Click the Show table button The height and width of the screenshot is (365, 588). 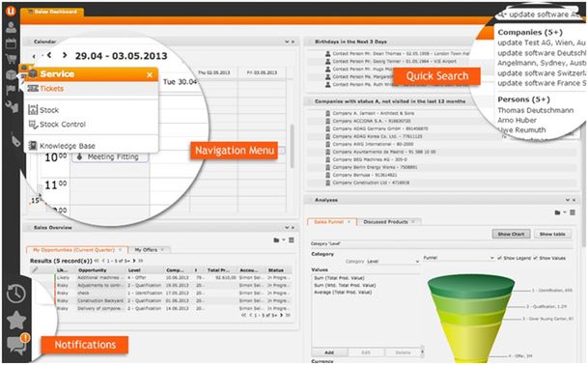tap(552, 234)
